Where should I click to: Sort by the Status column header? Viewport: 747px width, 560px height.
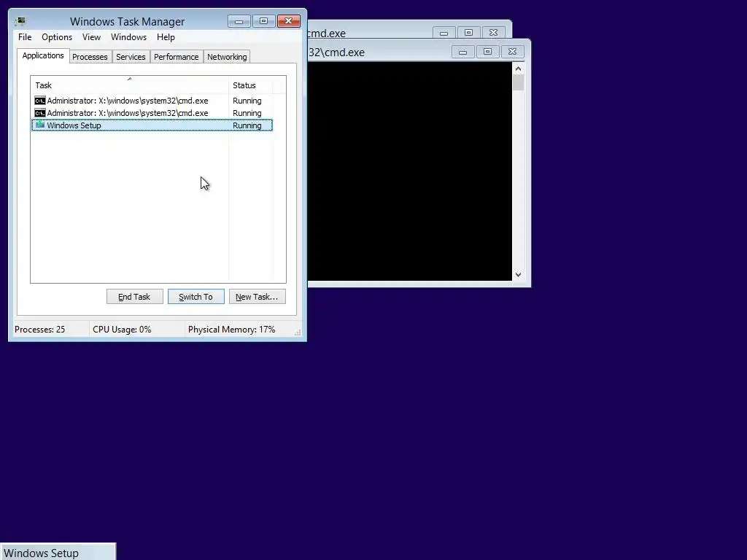[x=250, y=85]
